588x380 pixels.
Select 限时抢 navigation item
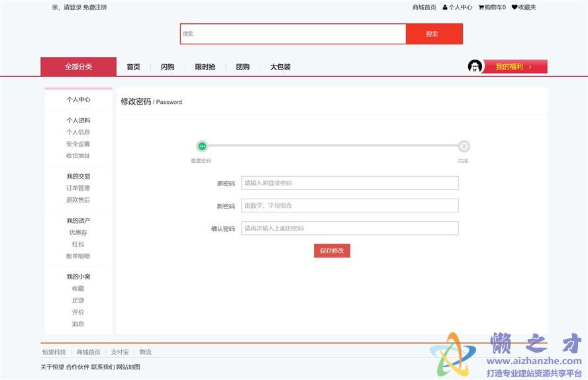point(205,67)
